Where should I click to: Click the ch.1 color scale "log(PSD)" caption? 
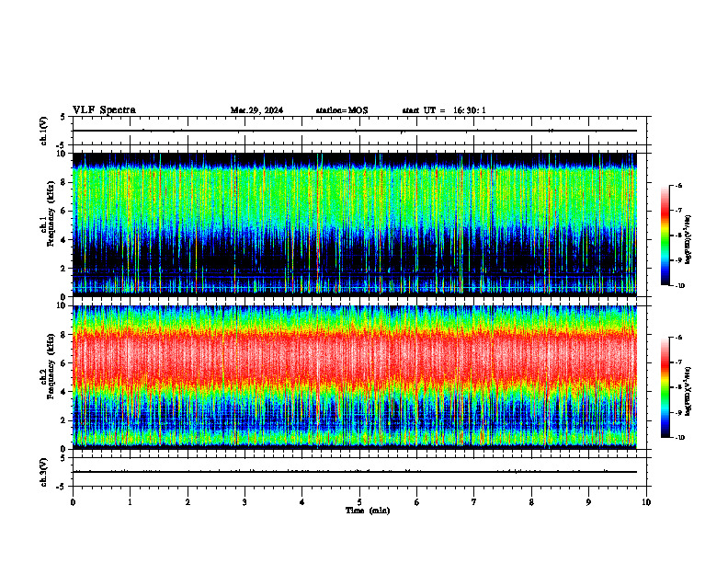pos(688,240)
